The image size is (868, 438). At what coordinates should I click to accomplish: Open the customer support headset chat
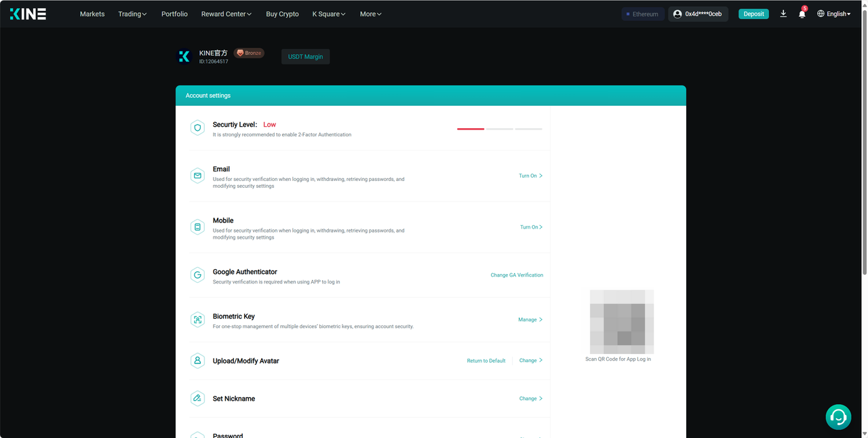tap(838, 416)
